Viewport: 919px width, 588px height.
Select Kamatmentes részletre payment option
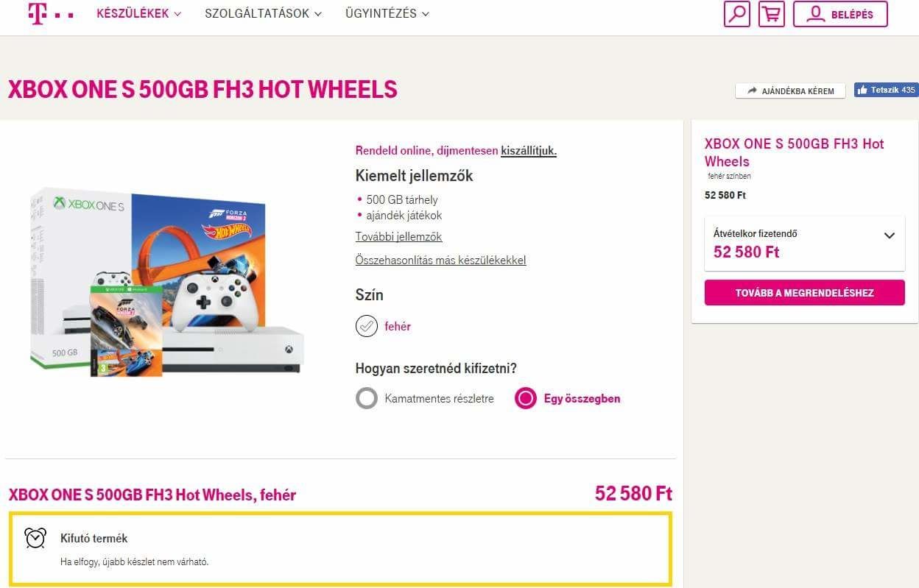[x=367, y=399]
